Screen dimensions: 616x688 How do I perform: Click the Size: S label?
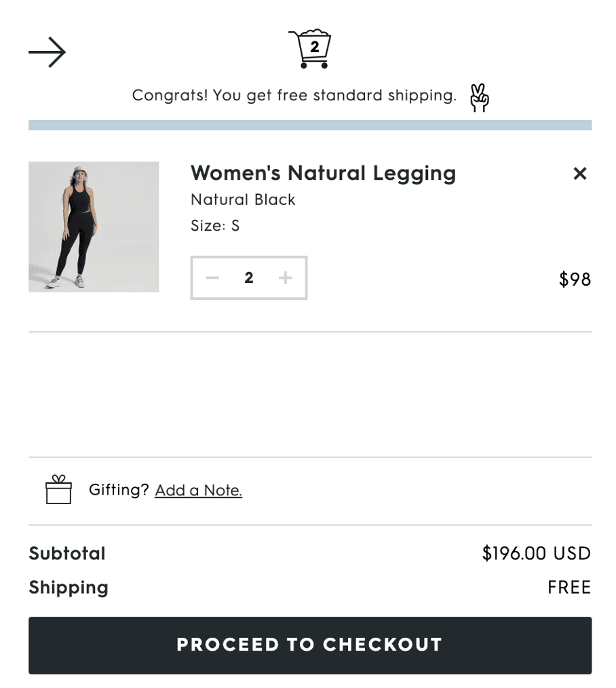215,225
